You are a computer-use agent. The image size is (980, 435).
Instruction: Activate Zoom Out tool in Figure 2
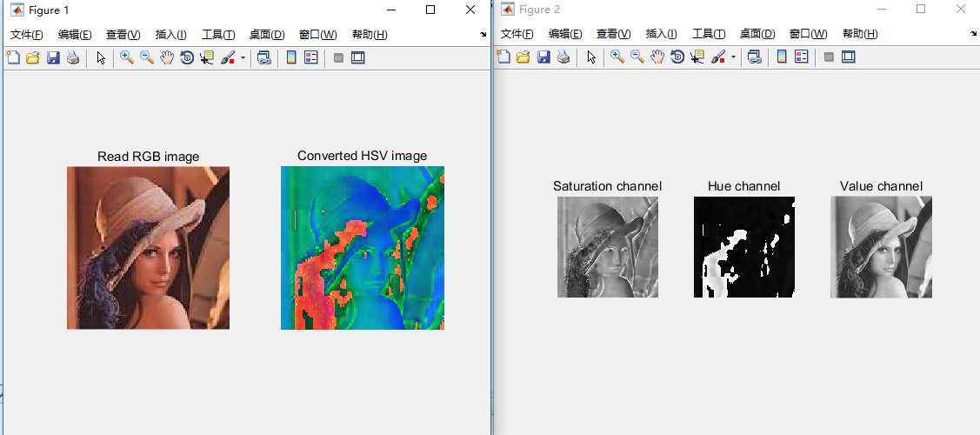pyautogui.click(x=637, y=57)
